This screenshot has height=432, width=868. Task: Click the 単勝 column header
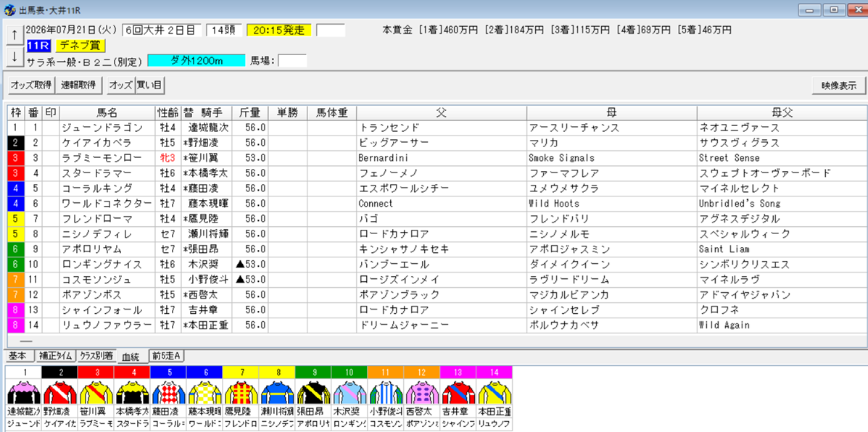click(287, 112)
